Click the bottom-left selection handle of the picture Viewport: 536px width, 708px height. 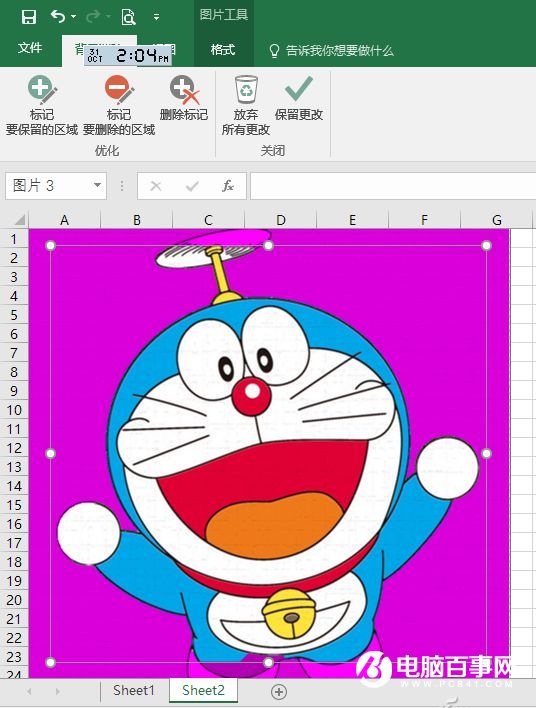click(x=51, y=662)
